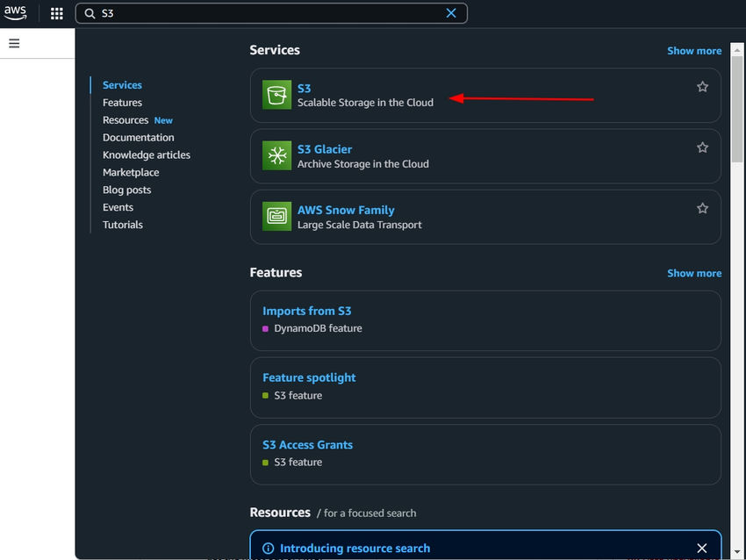Open the services grid menu icon
This screenshot has height=560, width=746.
coord(57,13)
